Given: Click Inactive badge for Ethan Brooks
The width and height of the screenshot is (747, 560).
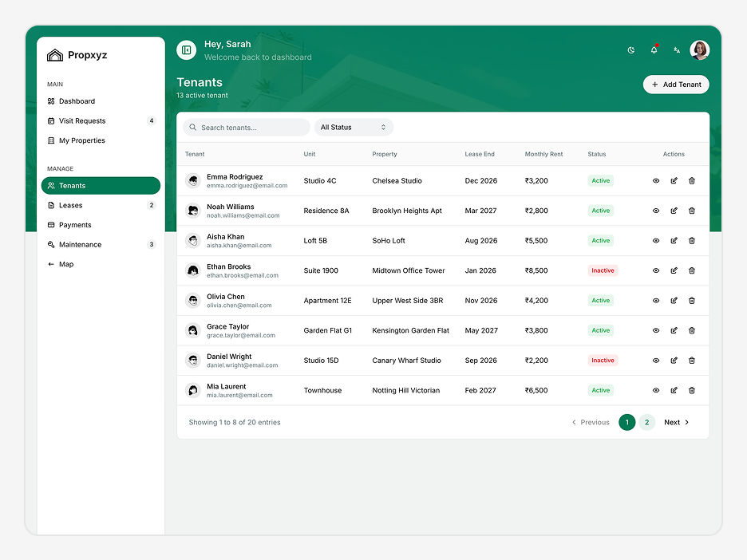Looking at the screenshot, I should coord(603,270).
